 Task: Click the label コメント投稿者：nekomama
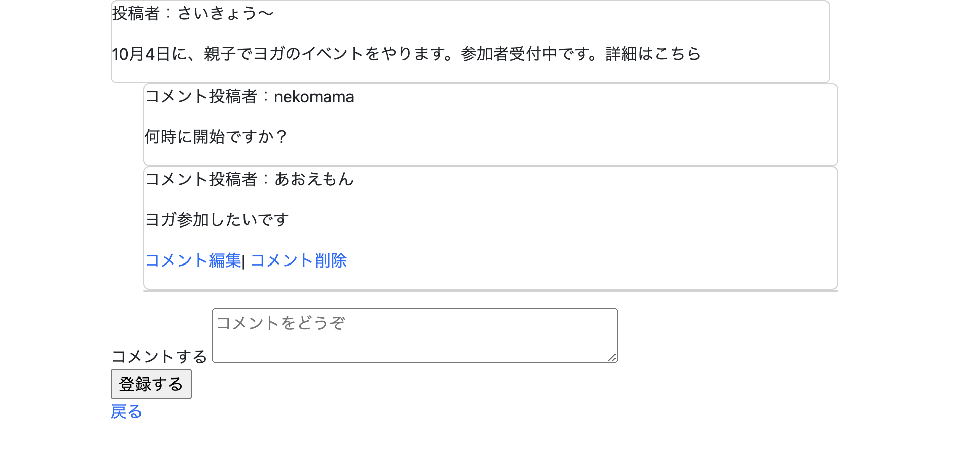[x=250, y=96]
